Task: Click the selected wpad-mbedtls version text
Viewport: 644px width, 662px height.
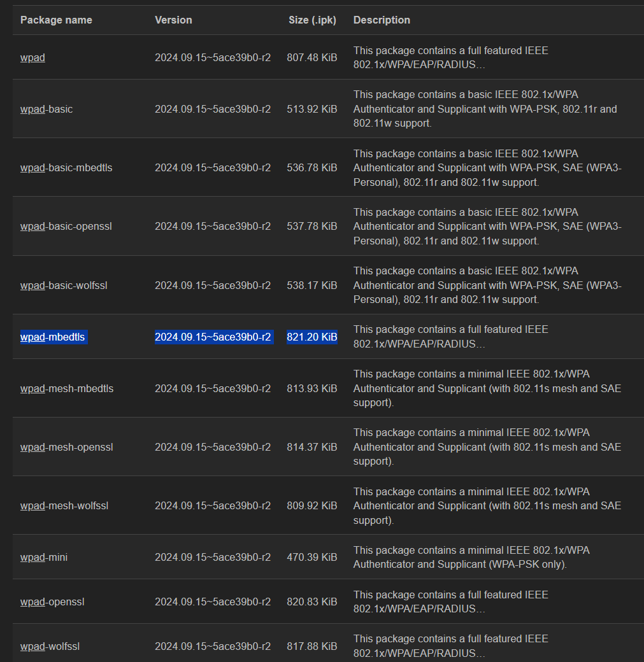Action: pos(213,337)
